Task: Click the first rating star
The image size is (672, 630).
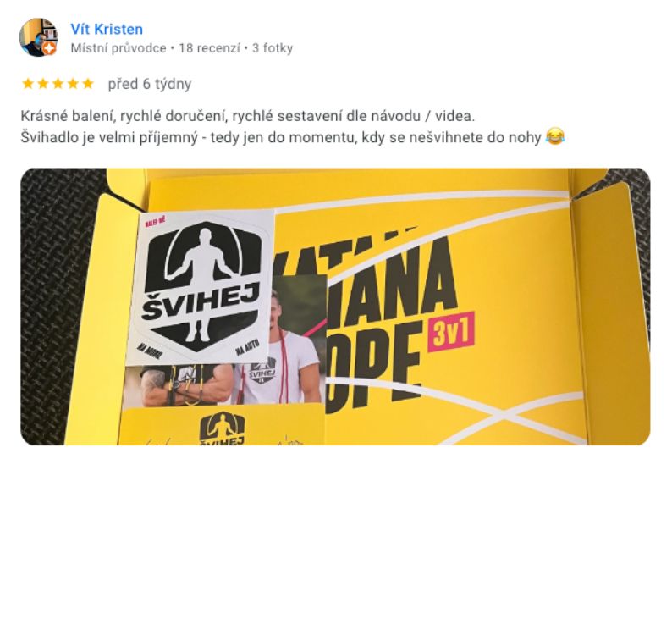Action: pyautogui.click(x=28, y=83)
